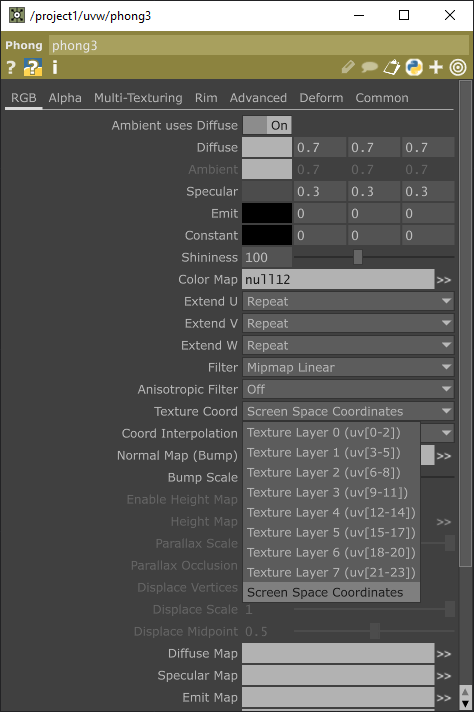This screenshot has width=474, height=712.
Task: Open the Anisotropic Filter dropdown
Action: [348, 390]
